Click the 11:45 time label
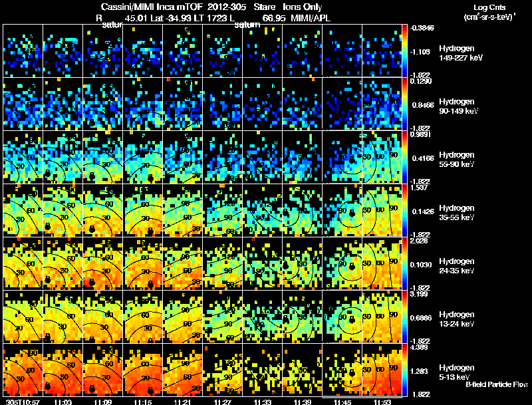This screenshot has width=532, height=405. [342, 402]
